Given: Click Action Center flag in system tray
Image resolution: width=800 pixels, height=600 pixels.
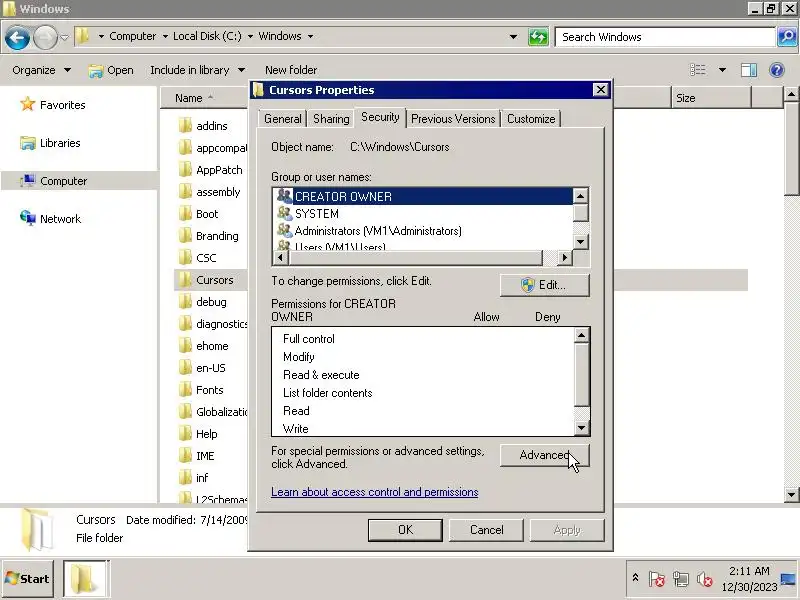Looking at the screenshot, I should point(657,579).
